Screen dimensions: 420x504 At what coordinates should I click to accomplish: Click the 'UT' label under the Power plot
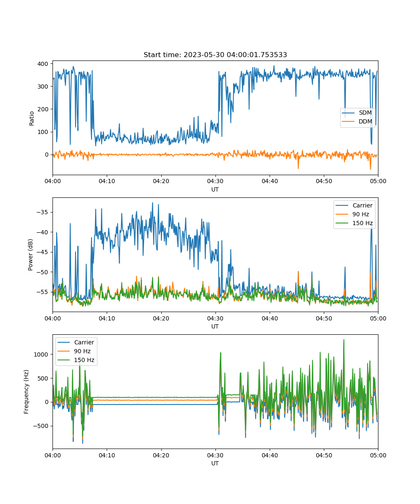click(x=215, y=326)
